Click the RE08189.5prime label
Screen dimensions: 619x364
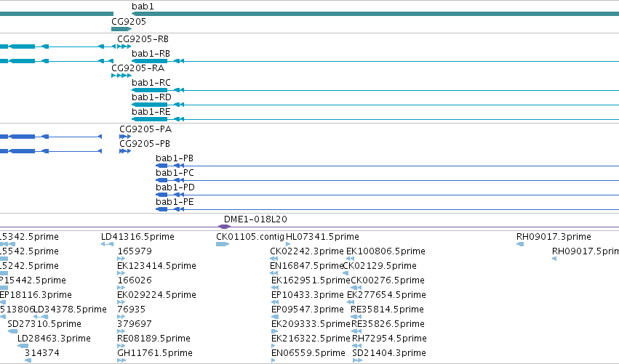click(154, 339)
